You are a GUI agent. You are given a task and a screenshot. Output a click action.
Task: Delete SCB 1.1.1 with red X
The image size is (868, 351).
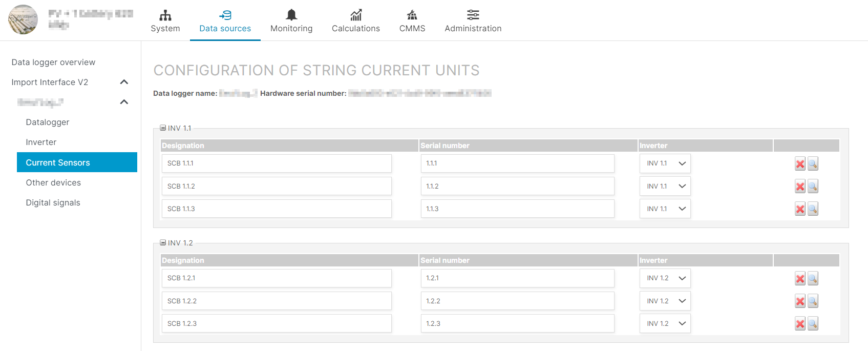point(800,164)
